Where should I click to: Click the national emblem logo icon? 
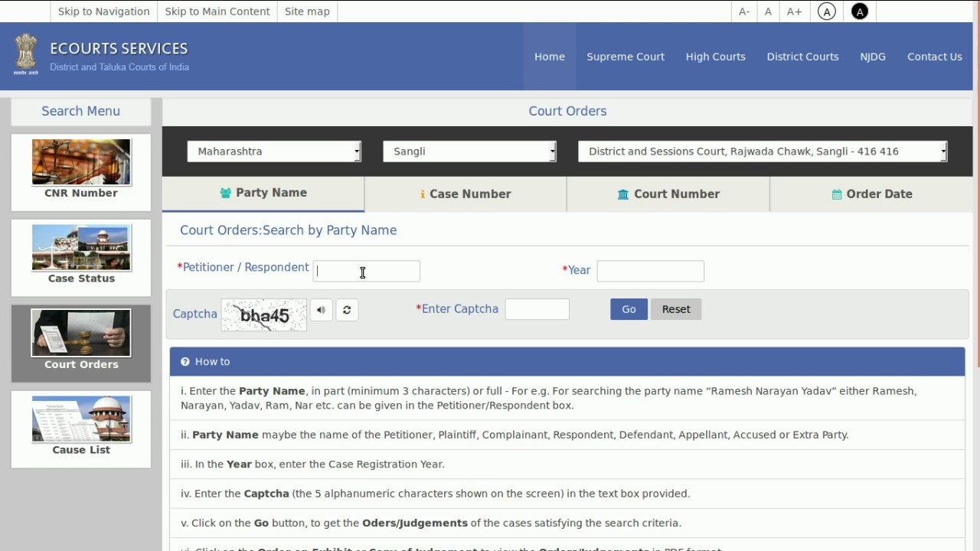(26, 54)
